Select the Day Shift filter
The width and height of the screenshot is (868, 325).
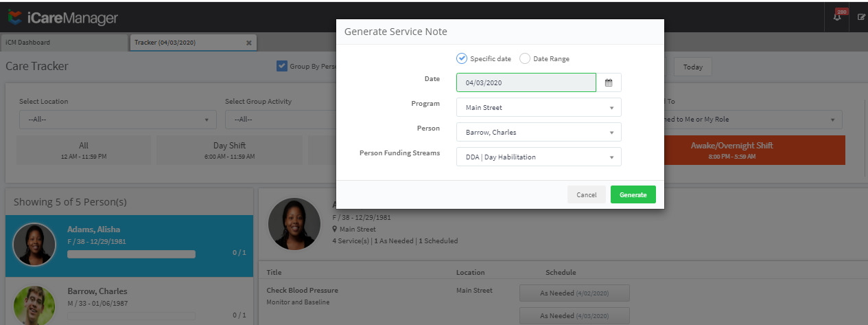coord(230,150)
